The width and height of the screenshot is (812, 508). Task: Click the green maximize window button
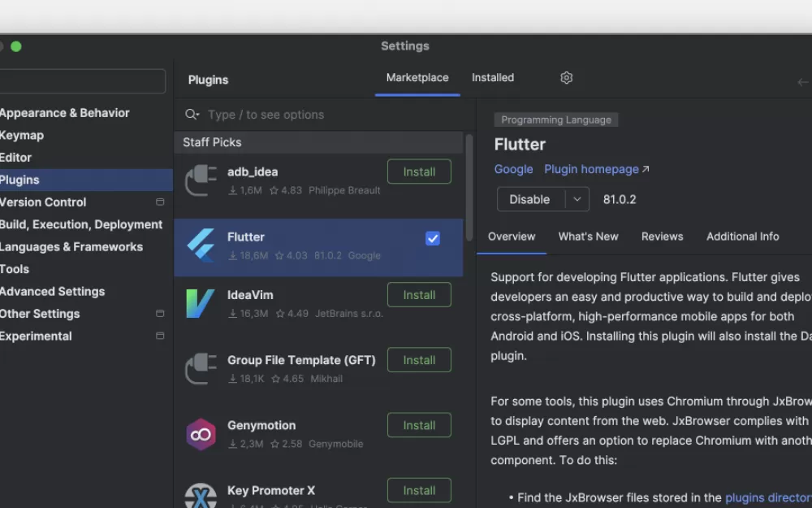tap(16, 46)
